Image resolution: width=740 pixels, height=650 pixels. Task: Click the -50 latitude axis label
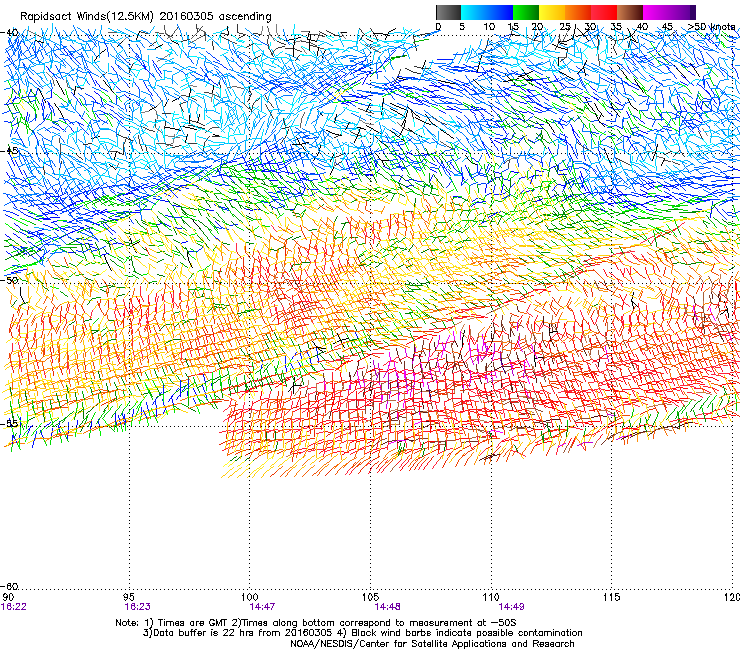pyautogui.click(x=9, y=280)
